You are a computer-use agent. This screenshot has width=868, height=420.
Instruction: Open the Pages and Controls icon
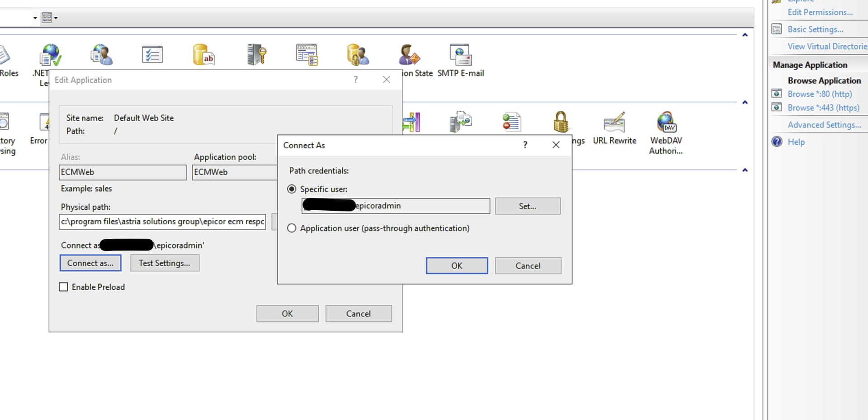coord(307,55)
